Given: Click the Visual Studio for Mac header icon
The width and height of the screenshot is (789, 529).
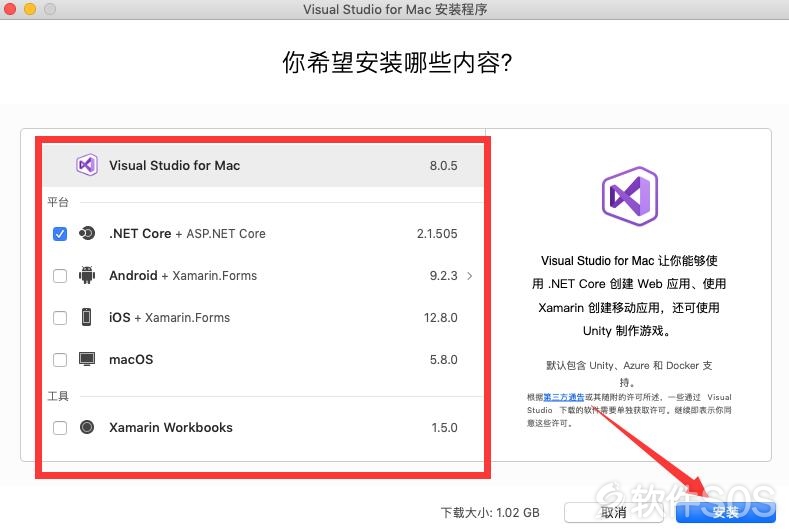Looking at the screenshot, I should pyautogui.click(x=87, y=165).
